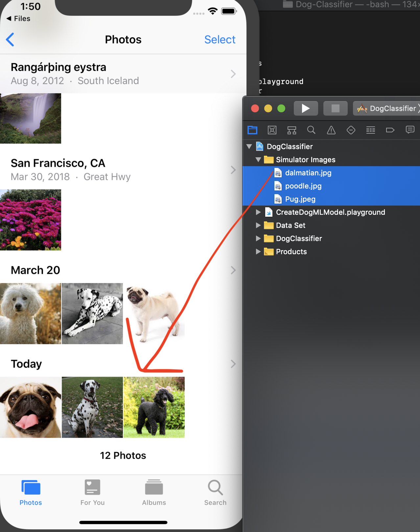The image size is (420, 532).
Task: Open the Project navigator folder icon
Action: point(252,130)
